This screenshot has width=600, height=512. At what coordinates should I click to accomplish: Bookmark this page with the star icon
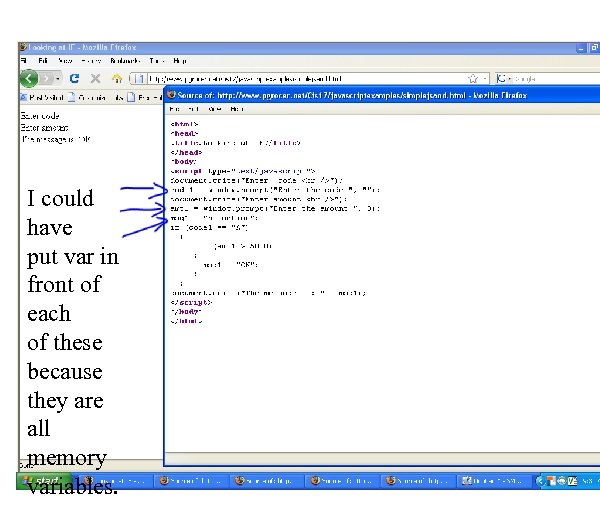pos(473,78)
